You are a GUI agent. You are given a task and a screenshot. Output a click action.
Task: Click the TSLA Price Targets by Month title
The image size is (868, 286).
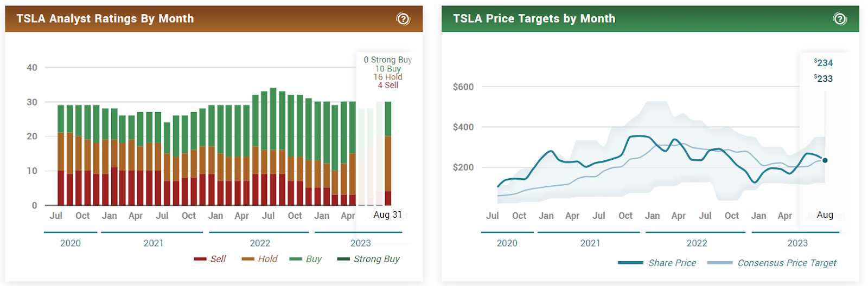point(534,18)
